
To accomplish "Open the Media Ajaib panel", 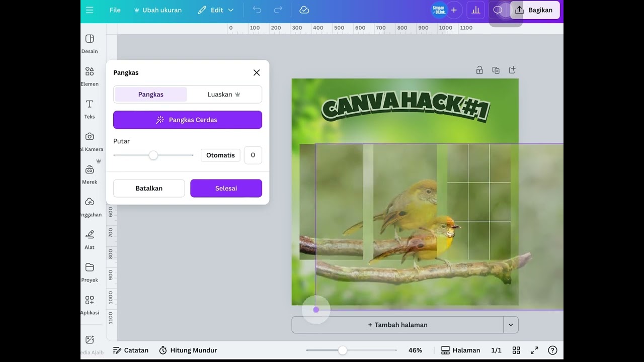I will (90, 345).
